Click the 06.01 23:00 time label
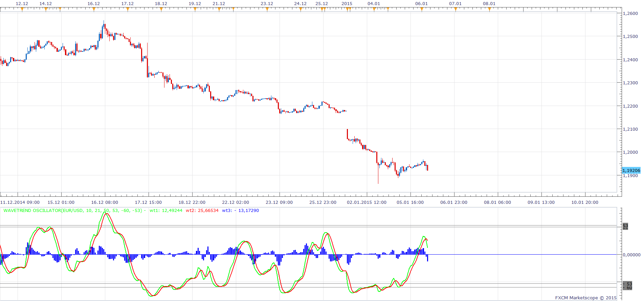 coord(454,202)
